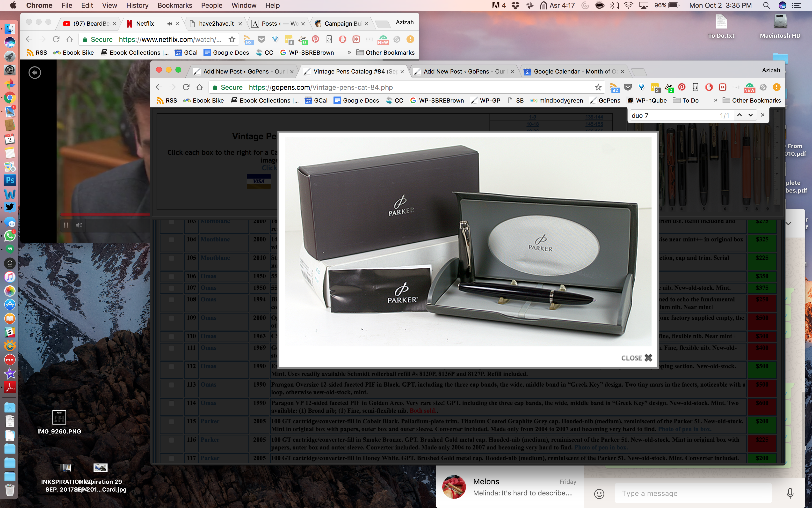
Task: Open 'Photo of pen in box' for item 115
Action: (x=684, y=429)
